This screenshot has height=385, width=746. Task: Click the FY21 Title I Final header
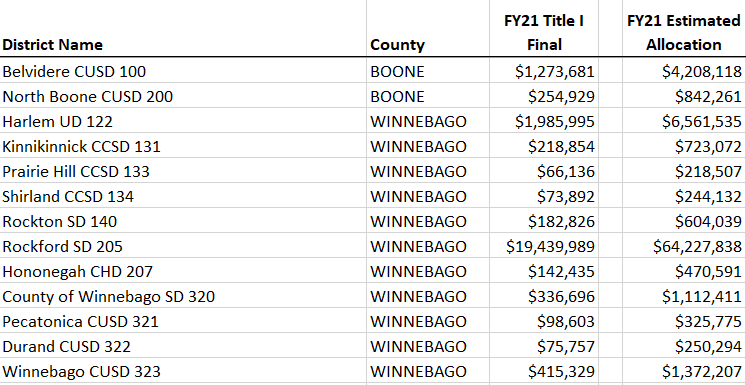pos(544,29)
